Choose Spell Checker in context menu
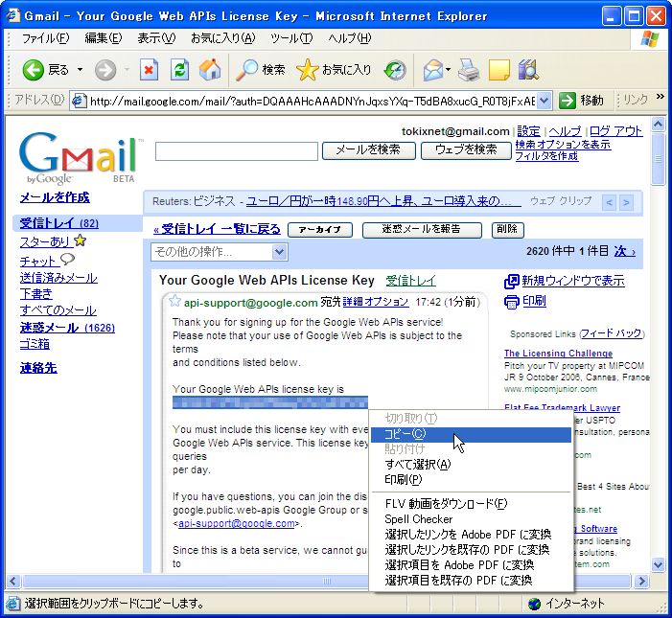This screenshot has width=672, height=618. coord(471,519)
